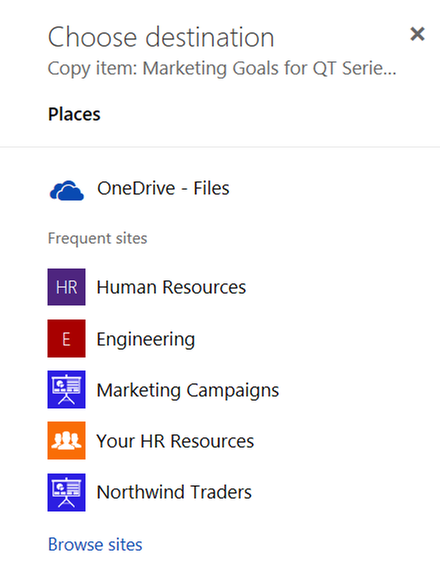This screenshot has width=440, height=578.
Task: Click the orange Your HR Resources icon
Action: point(66,441)
